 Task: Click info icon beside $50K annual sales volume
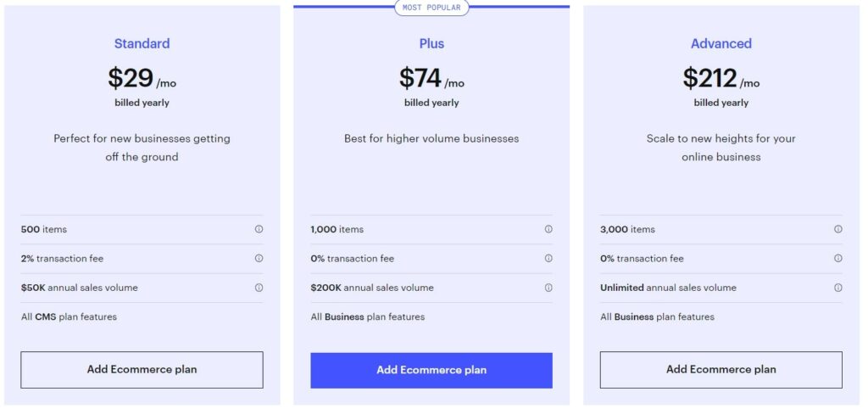point(259,288)
